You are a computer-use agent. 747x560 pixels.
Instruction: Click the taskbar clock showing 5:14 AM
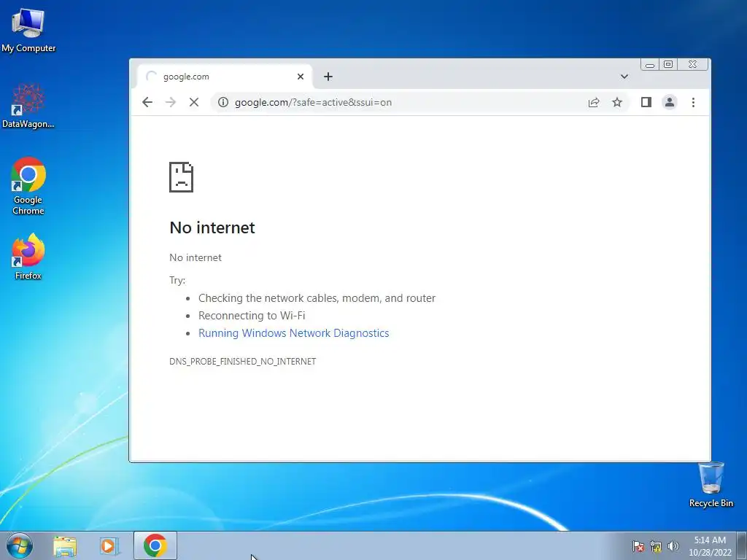[710, 546]
